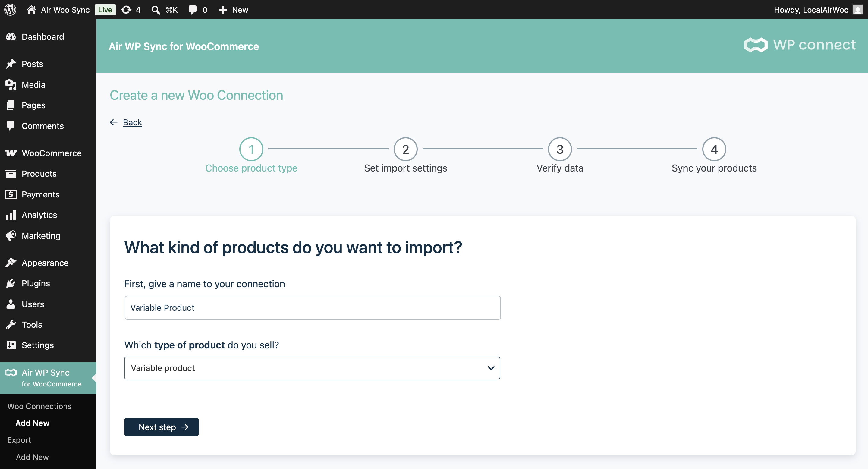This screenshot has width=868, height=469.
Task: Follow the Back link
Action: pos(132,122)
